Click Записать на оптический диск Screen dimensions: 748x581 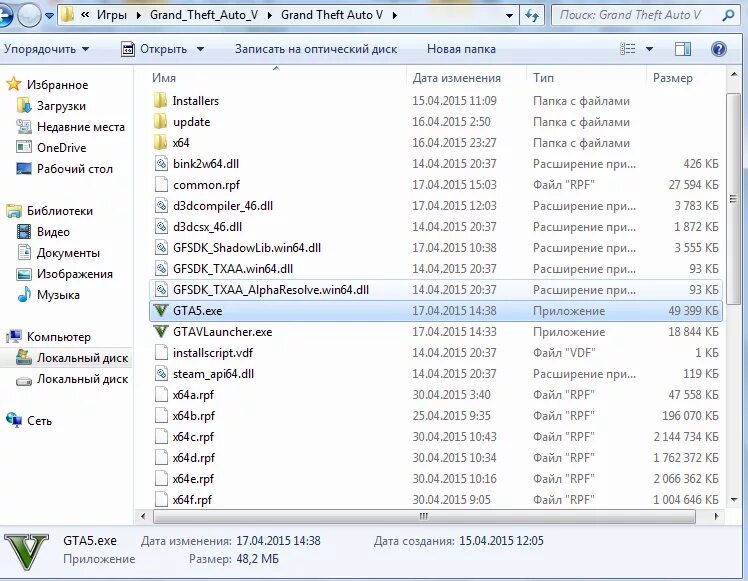[316, 49]
